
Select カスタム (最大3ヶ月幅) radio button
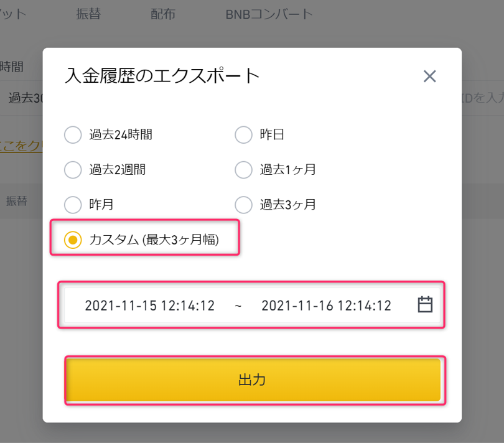(73, 240)
